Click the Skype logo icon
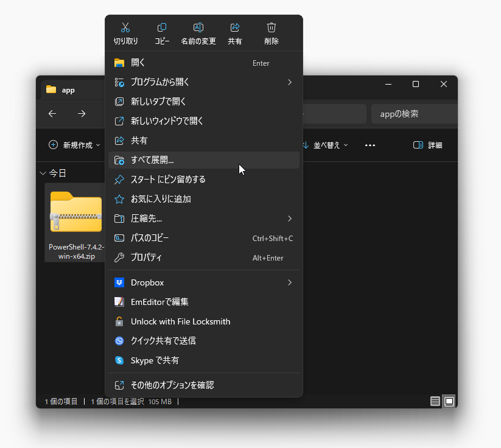 119,360
